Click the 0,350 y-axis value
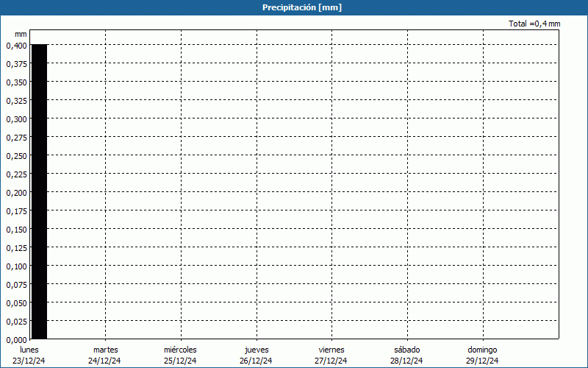The image size is (588, 368). pyautogui.click(x=16, y=82)
